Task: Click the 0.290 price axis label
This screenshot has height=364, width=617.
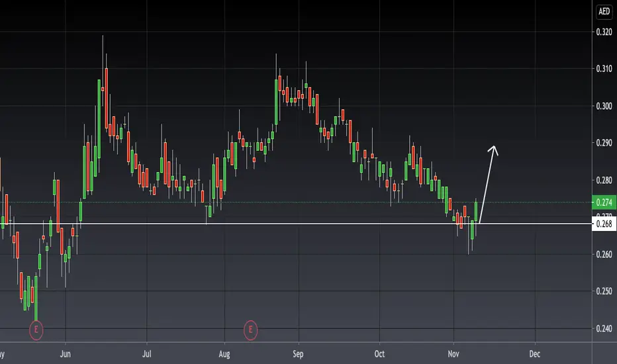Action: 604,143
